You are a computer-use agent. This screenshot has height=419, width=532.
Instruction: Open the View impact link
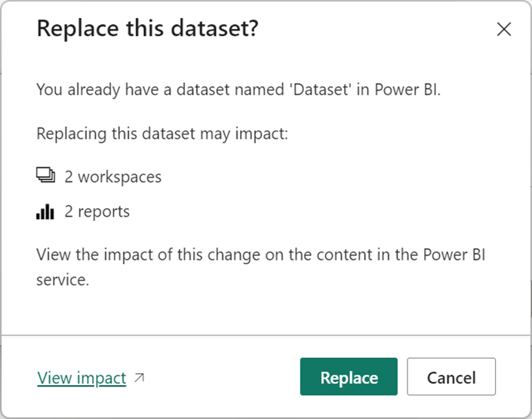click(81, 377)
